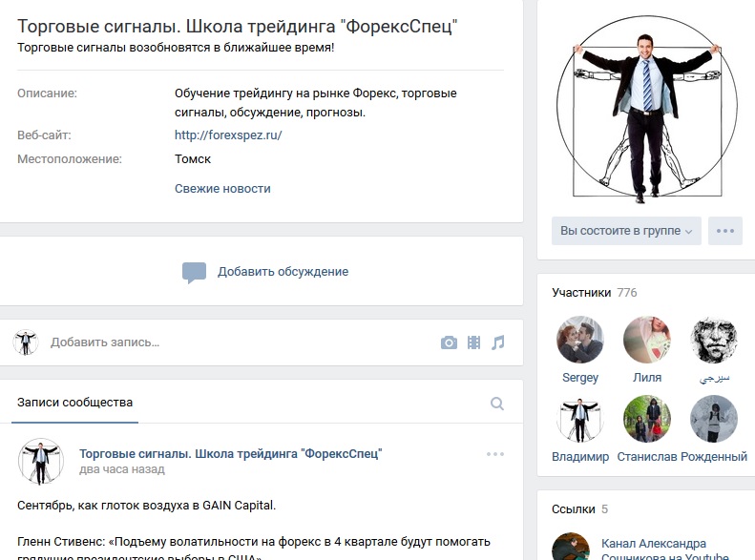Click the member name 'Sergey'

580,378
